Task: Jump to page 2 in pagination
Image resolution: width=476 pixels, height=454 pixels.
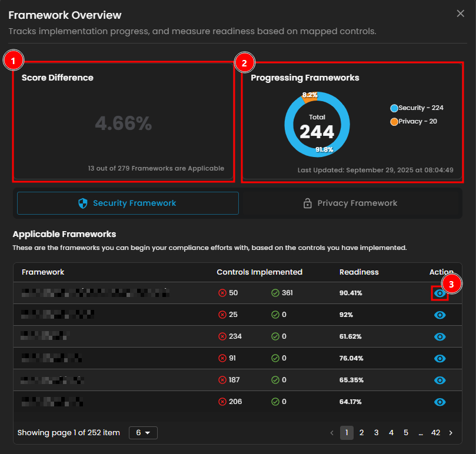Action: click(361, 433)
